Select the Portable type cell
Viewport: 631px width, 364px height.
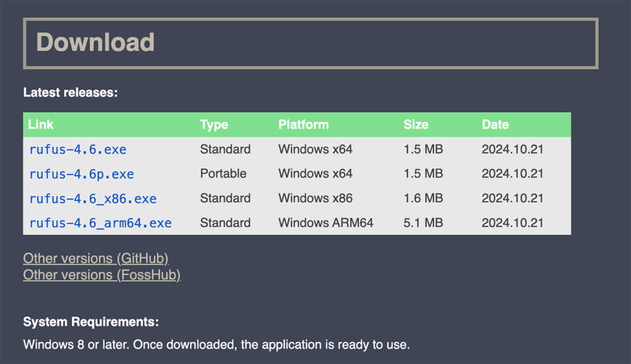(x=223, y=174)
